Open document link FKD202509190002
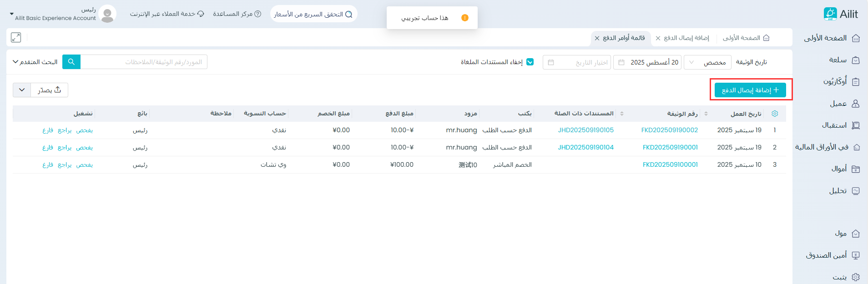The width and height of the screenshot is (868, 284). tap(669, 130)
